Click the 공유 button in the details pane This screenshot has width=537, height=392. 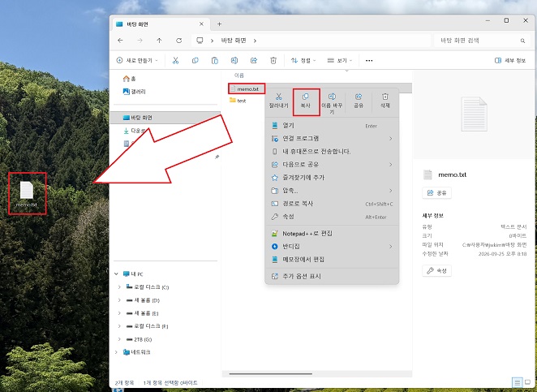coord(436,193)
